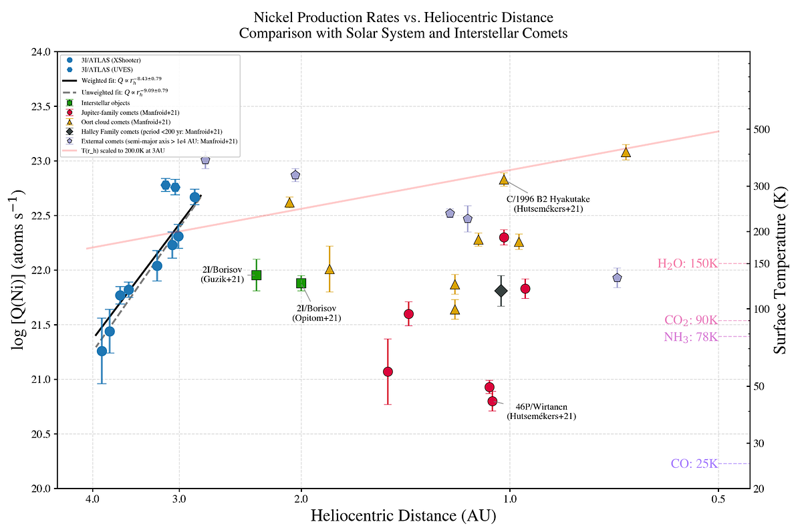
Task: Click the Oort cloud comets triangle legend icon
Action: 70,122
